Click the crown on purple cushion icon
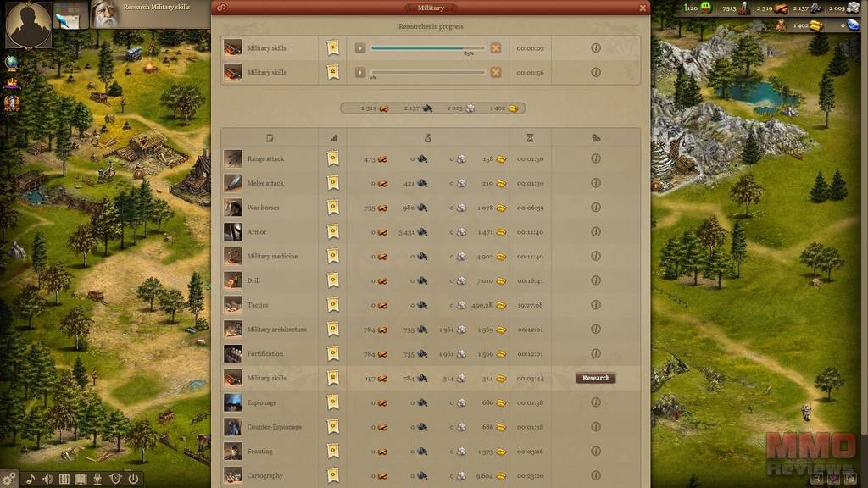The width and height of the screenshot is (868, 488). (x=11, y=84)
